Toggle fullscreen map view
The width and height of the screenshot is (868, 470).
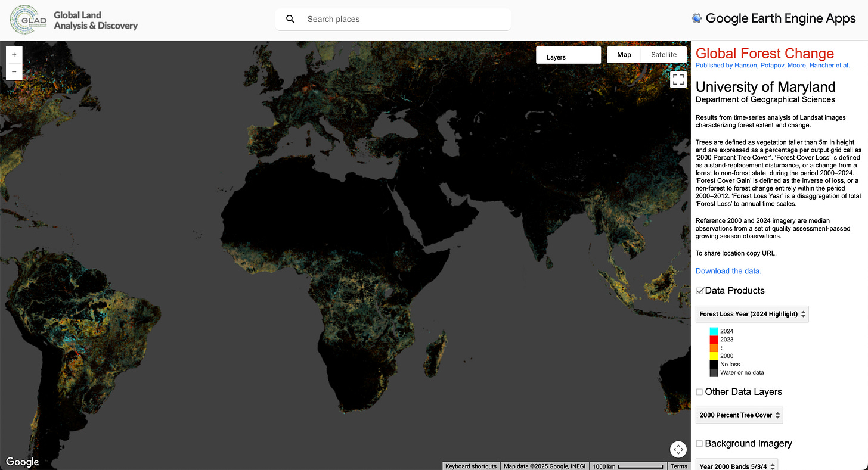coord(678,79)
